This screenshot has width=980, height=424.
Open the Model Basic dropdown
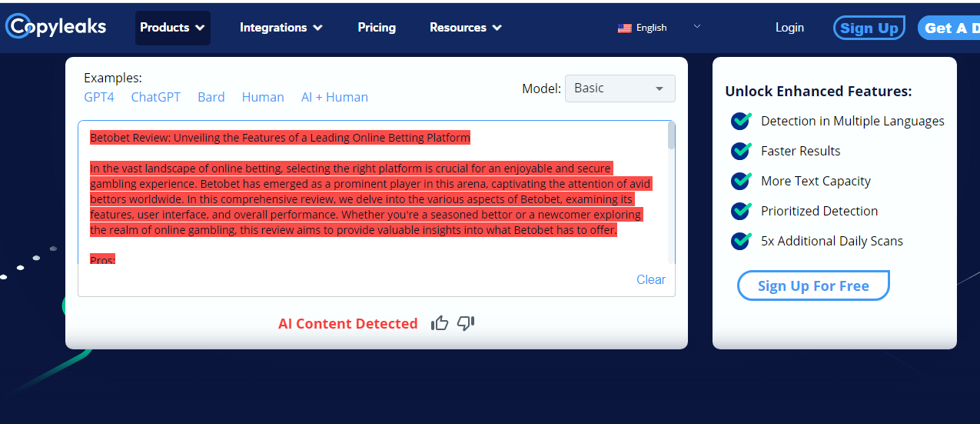point(620,88)
